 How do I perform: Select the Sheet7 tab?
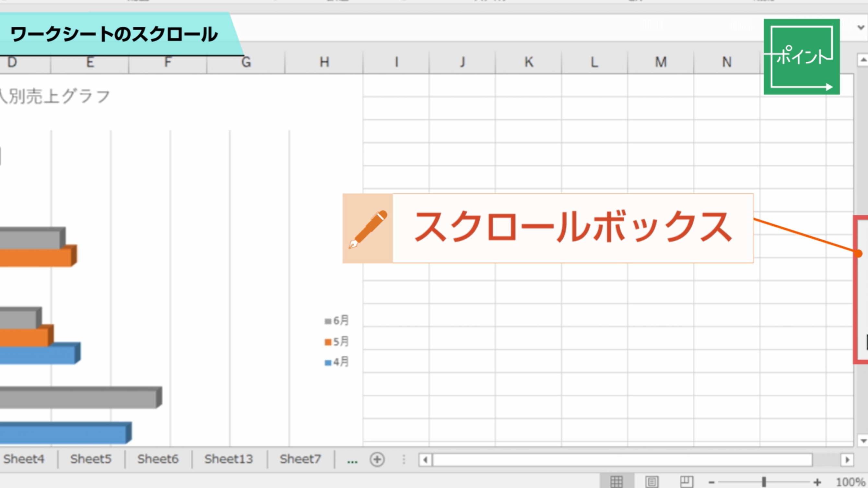pos(300,459)
